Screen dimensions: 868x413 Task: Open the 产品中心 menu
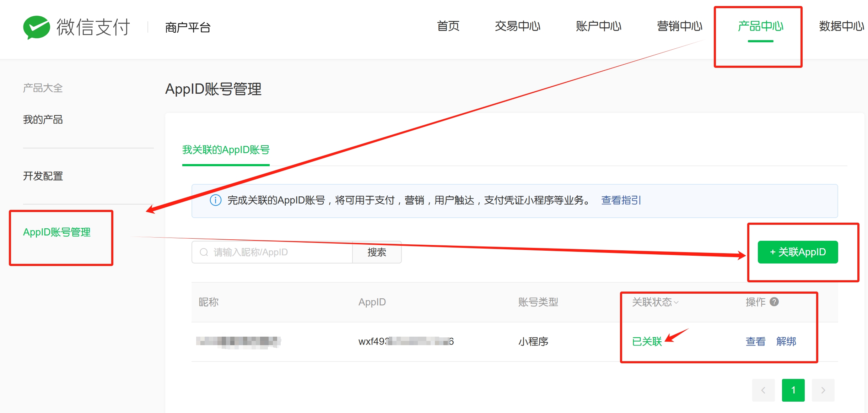[760, 26]
